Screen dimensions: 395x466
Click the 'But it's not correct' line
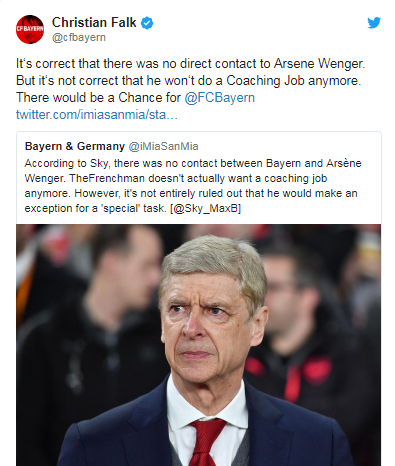pyautogui.click(x=188, y=81)
